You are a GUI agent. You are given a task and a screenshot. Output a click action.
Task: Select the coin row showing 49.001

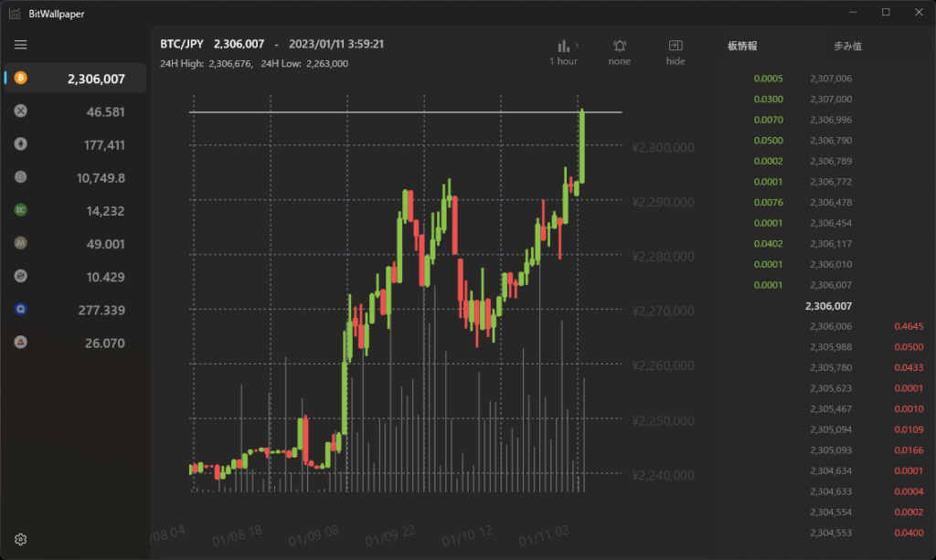point(75,244)
